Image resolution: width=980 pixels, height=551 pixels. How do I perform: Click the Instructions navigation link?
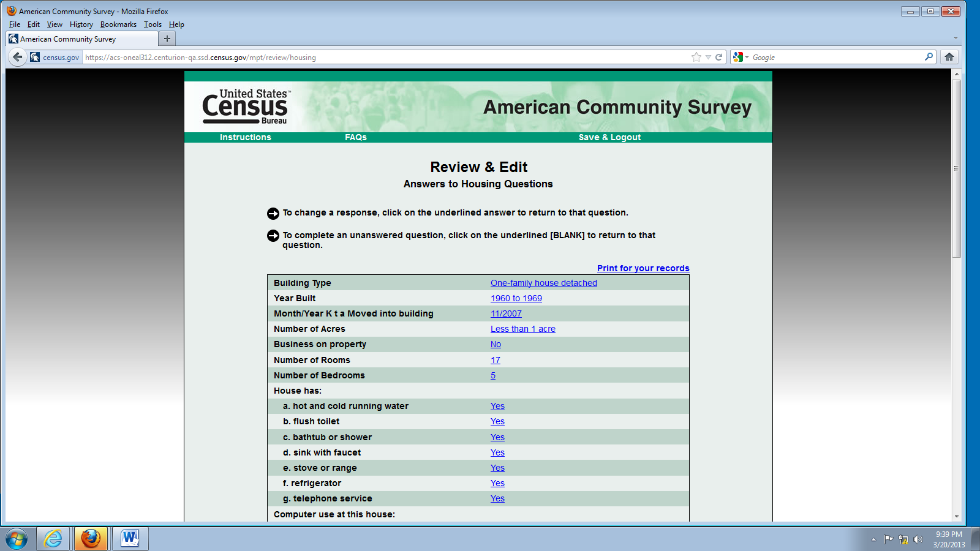[x=246, y=137]
